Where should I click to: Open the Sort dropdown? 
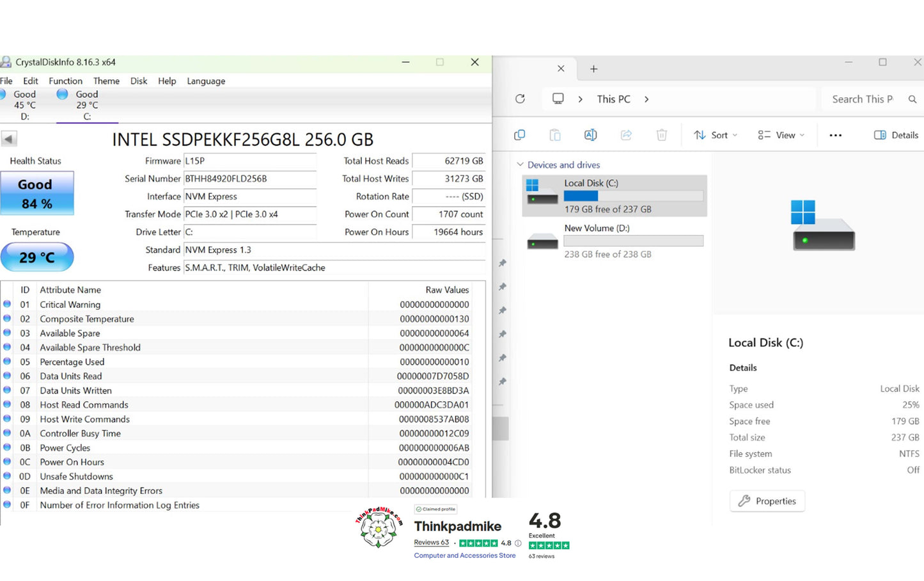[x=716, y=135]
